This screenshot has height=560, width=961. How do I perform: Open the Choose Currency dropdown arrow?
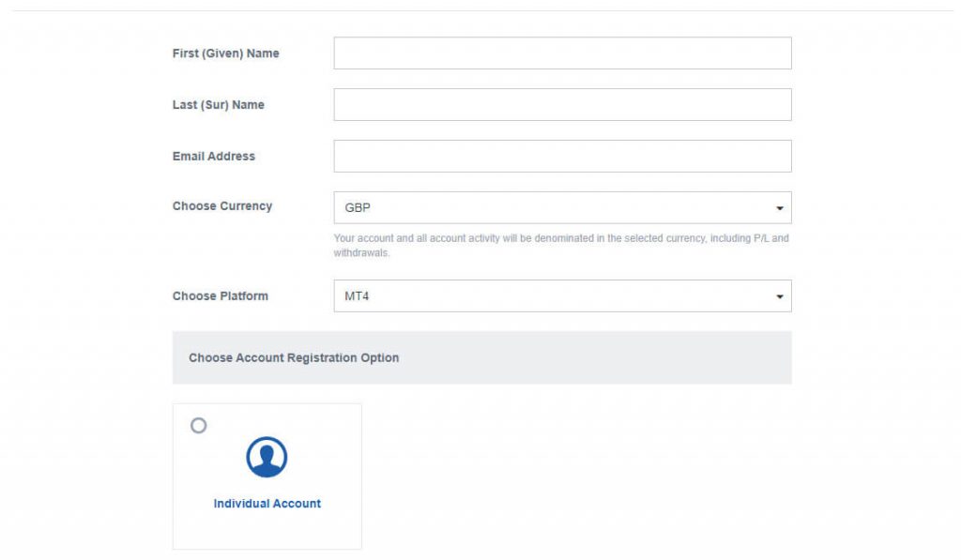(x=779, y=207)
